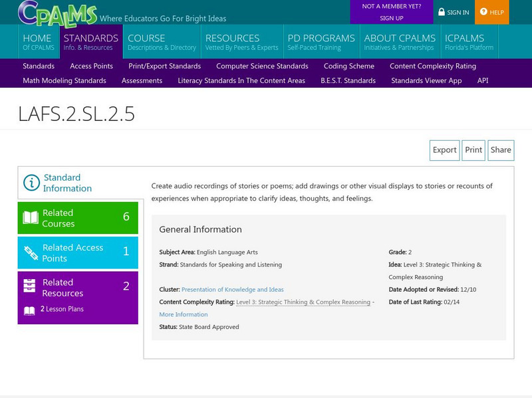Click the Related Courses book icon
532x398 pixels.
[31, 218]
